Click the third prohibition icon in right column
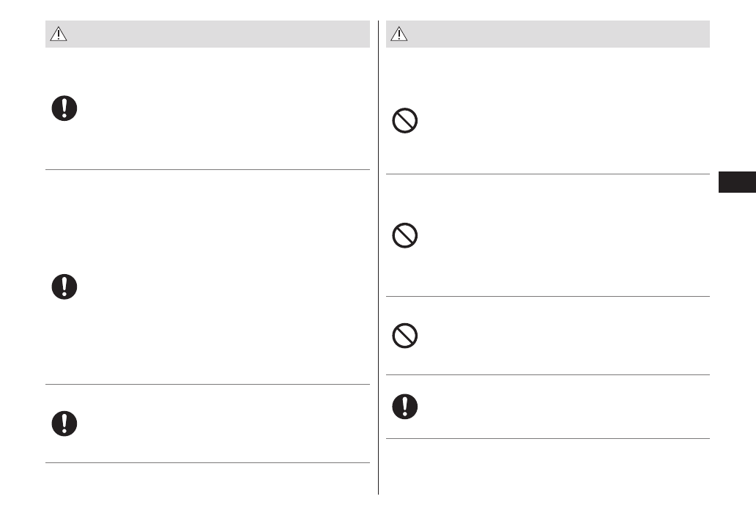 click(x=405, y=336)
